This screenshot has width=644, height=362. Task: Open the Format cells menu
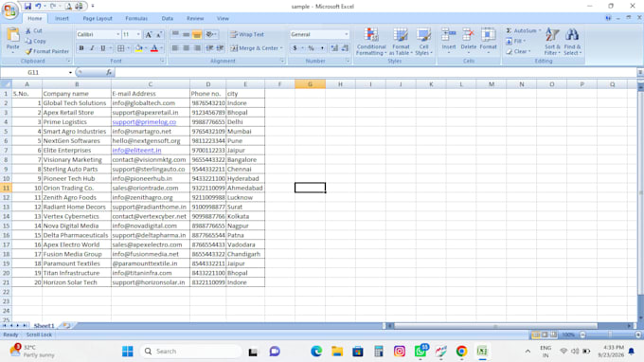488,40
